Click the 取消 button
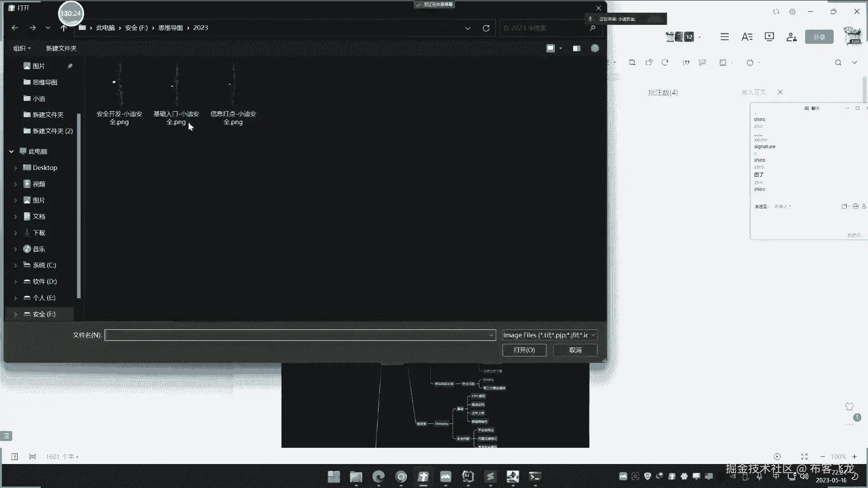868x488 pixels. click(x=575, y=350)
